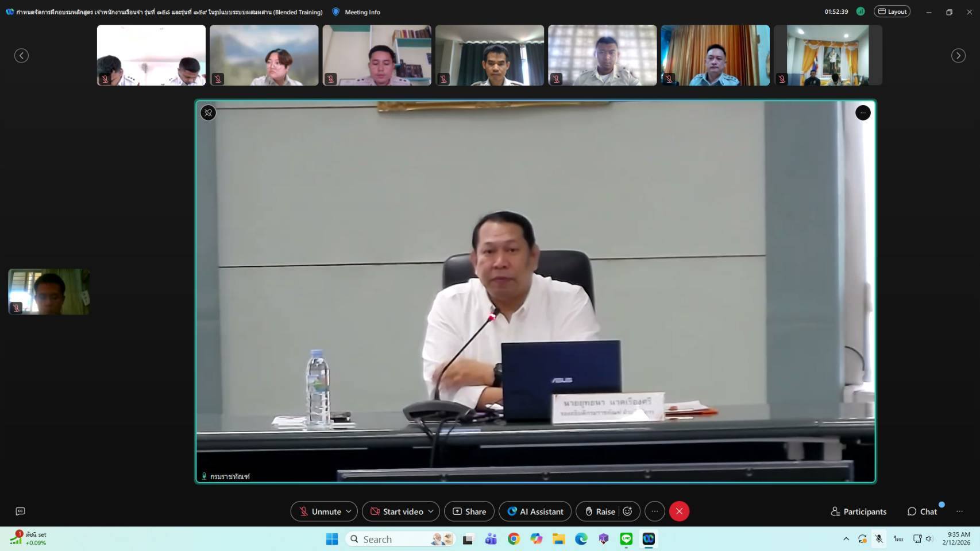Screen dimensions: 980x551
Task: Open the AI Assistant panel
Action: click(535, 511)
